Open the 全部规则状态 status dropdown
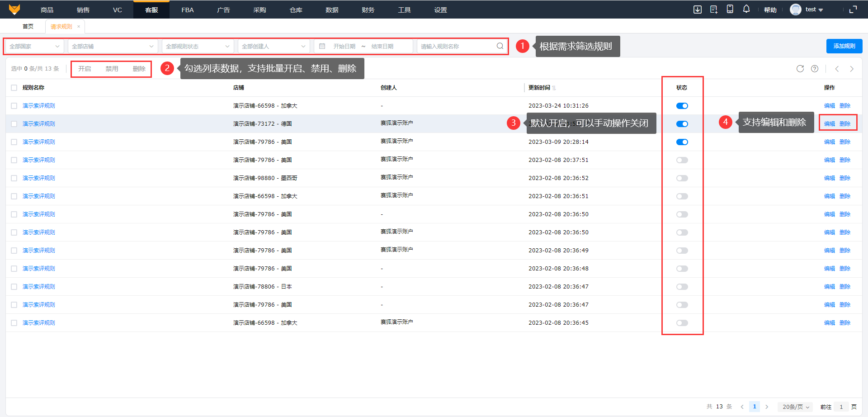 pos(198,46)
